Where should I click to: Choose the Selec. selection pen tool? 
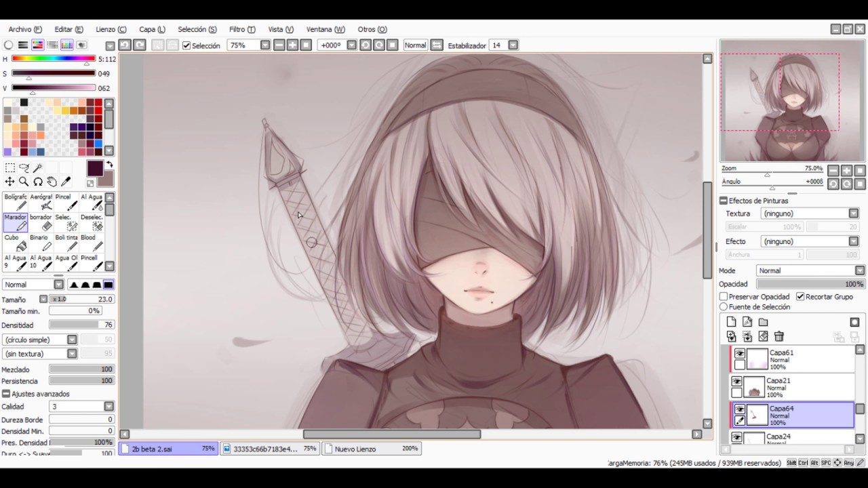pos(66,222)
